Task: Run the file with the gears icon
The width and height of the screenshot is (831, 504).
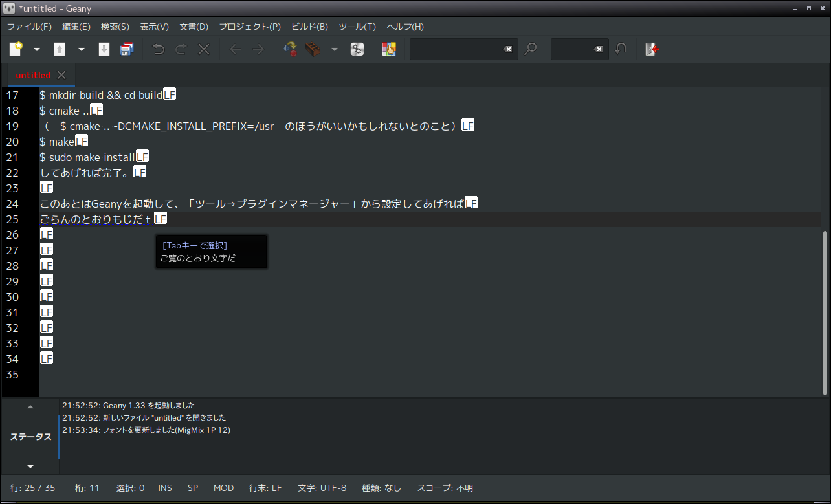Action: 357,49
